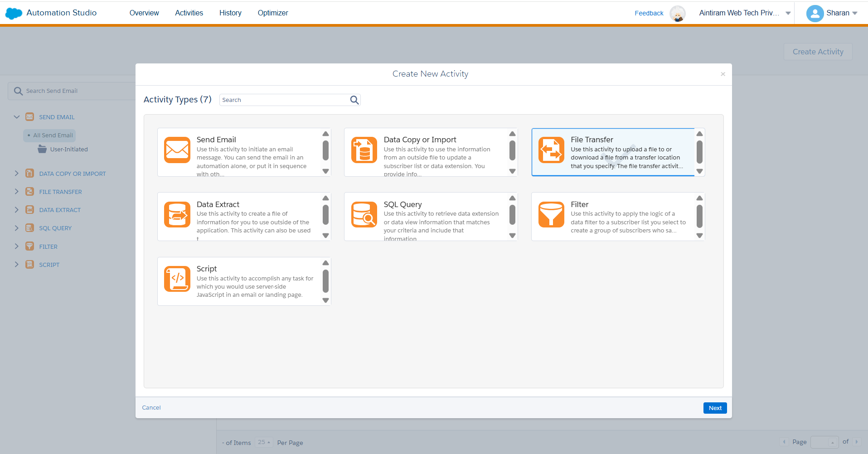
Task: Click the Next button
Action: click(715, 408)
